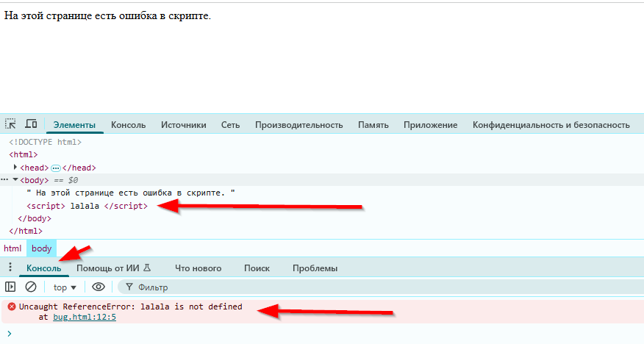The image size is (644, 344).
Task: Open the Сеть tab
Action: coord(230,125)
